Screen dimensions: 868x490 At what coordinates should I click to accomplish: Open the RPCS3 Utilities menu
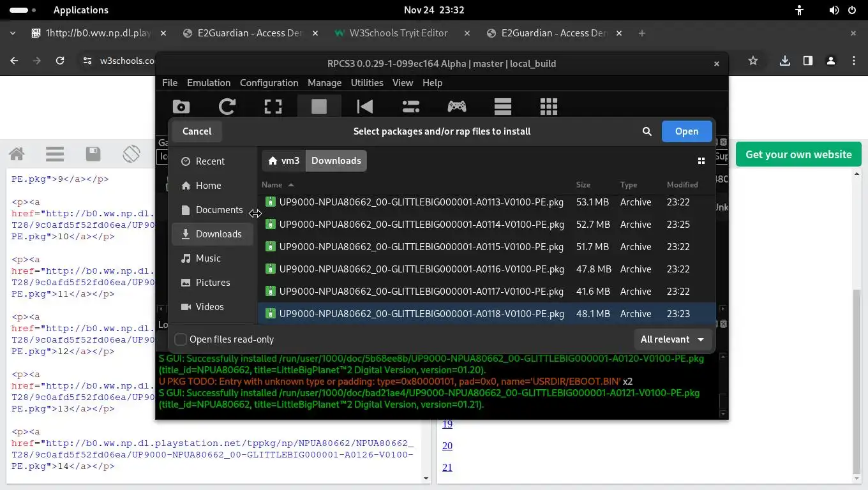367,83
